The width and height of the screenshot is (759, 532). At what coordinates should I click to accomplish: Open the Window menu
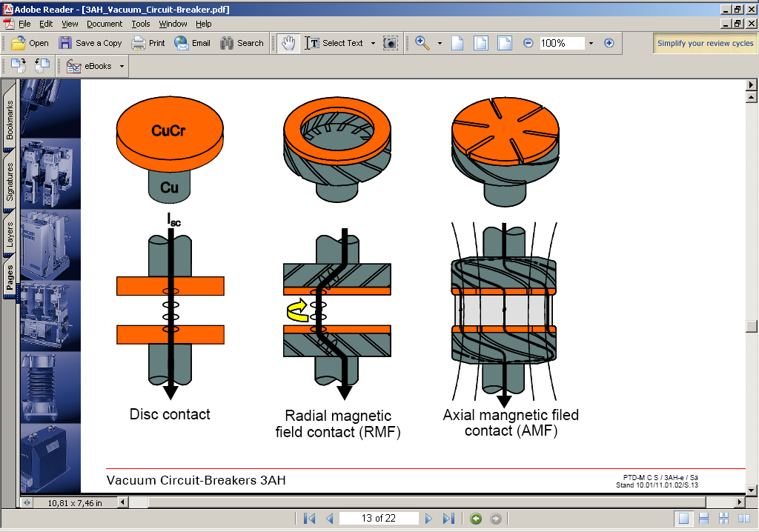pyautogui.click(x=173, y=24)
